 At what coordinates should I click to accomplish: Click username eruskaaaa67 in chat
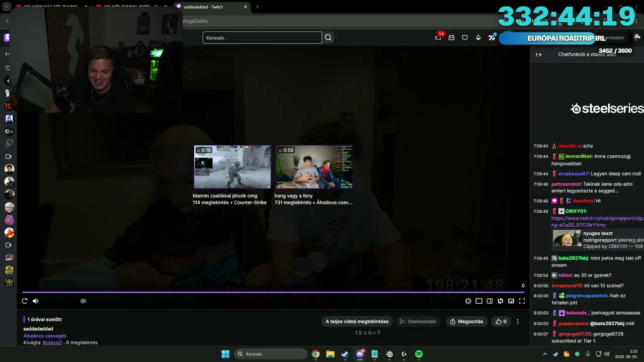573,174
